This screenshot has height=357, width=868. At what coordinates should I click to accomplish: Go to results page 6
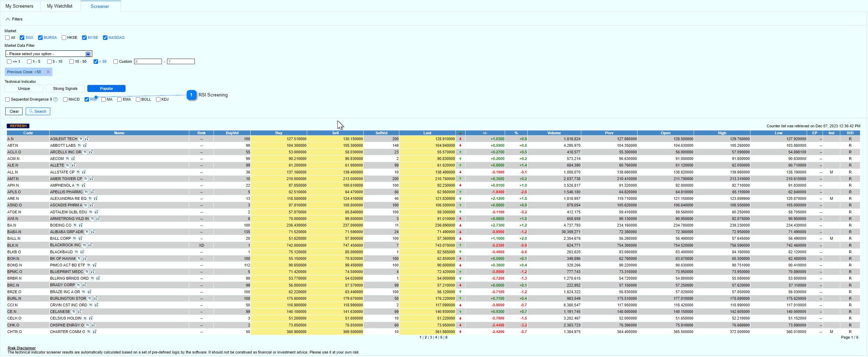pyautogui.click(x=446, y=338)
